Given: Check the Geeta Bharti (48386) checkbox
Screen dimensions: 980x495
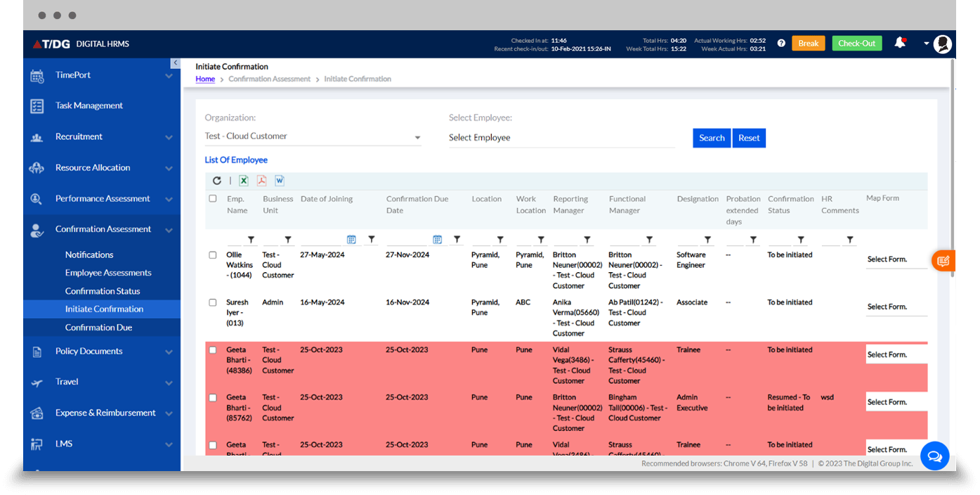Looking at the screenshot, I should [x=213, y=350].
